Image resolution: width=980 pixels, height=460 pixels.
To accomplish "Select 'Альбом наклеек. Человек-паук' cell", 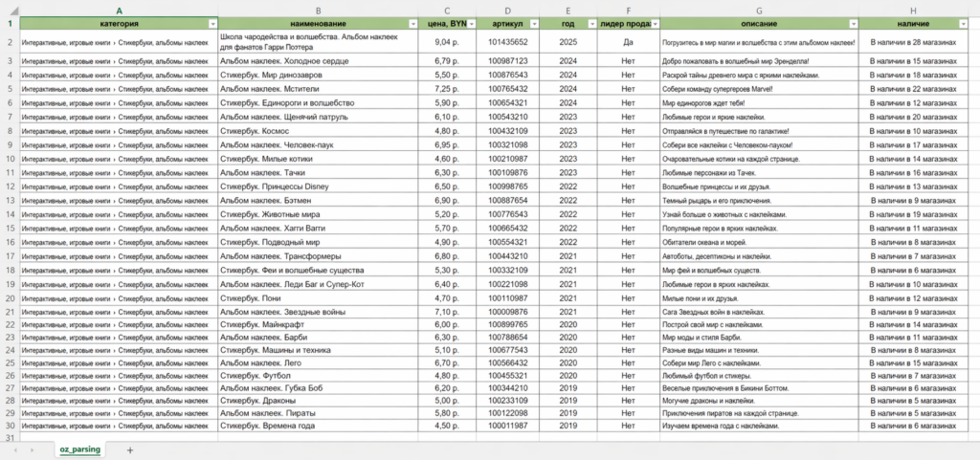I will pyautogui.click(x=318, y=144).
